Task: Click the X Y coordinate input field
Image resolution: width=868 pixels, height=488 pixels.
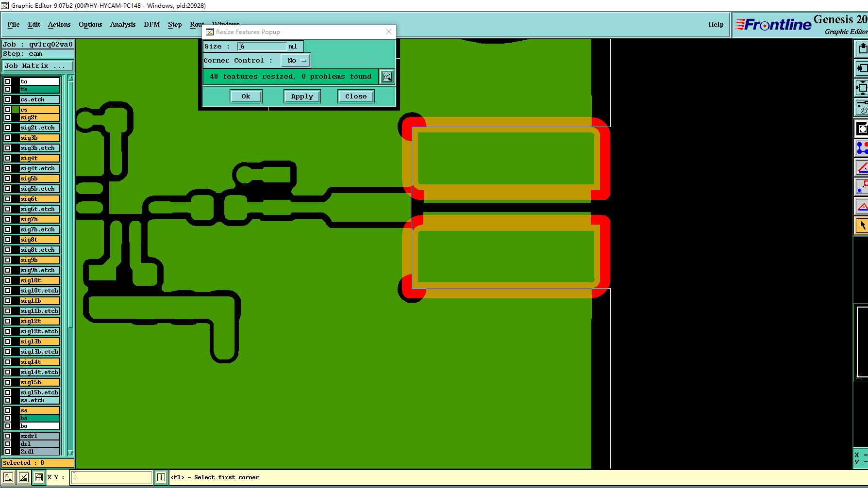Action: pyautogui.click(x=112, y=477)
